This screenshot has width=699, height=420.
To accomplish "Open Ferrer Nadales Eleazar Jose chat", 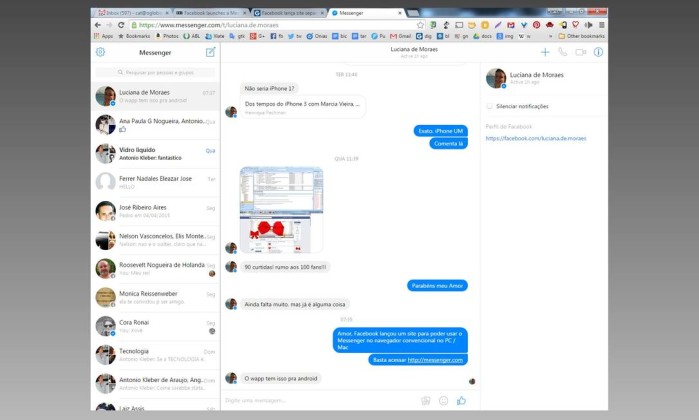I will [x=155, y=182].
